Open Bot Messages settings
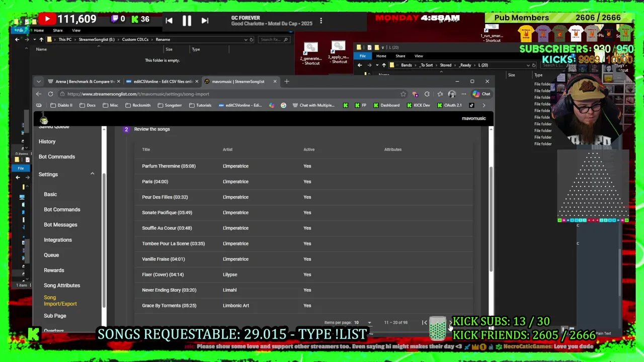 click(x=60, y=225)
